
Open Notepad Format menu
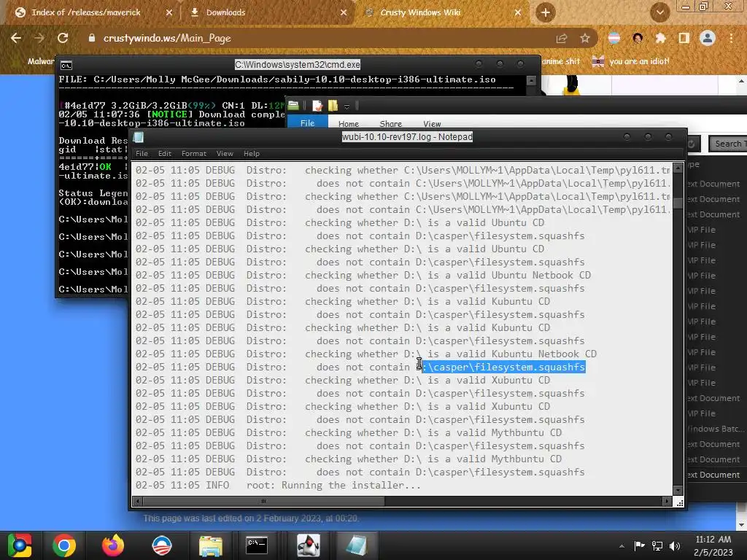click(194, 153)
